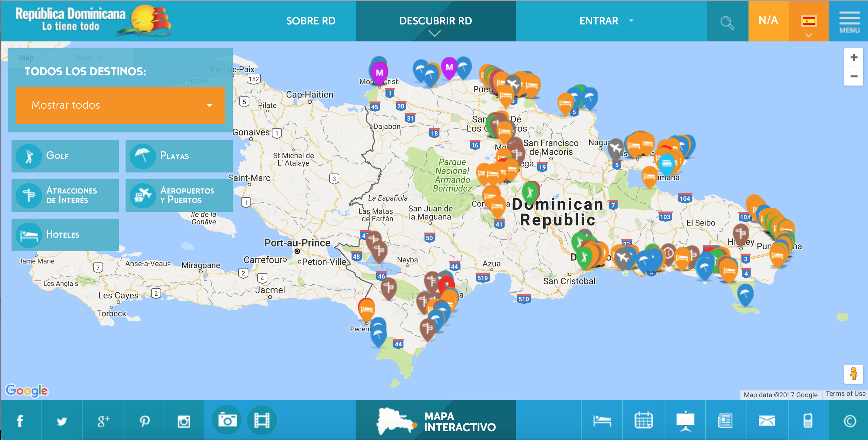Expand the DESCUBRIR RD chevron
Viewport: 868px width, 440px height.
pyautogui.click(x=435, y=33)
